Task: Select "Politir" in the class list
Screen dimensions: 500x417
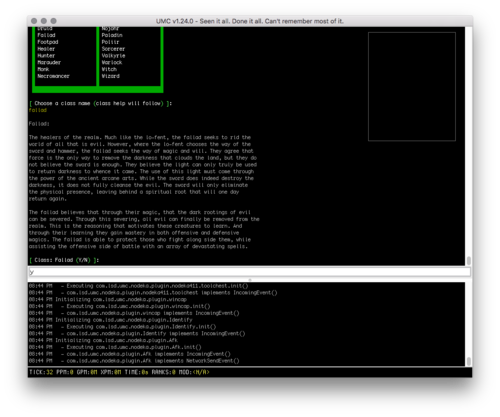Action: pyautogui.click(x=110, y=42)
